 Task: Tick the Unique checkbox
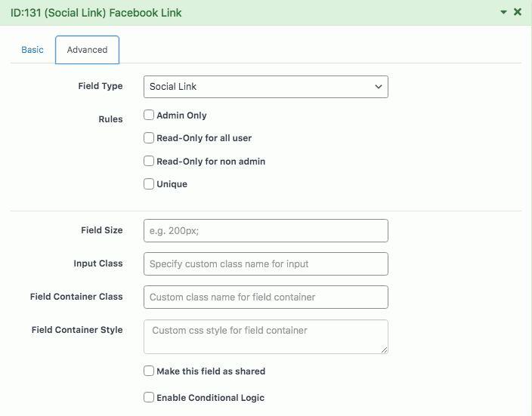pyautogui.click(x=149, y=183)
